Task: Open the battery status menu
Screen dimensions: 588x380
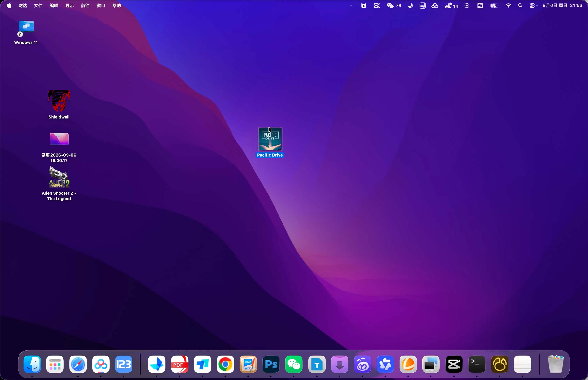Action: coord(495,6)
